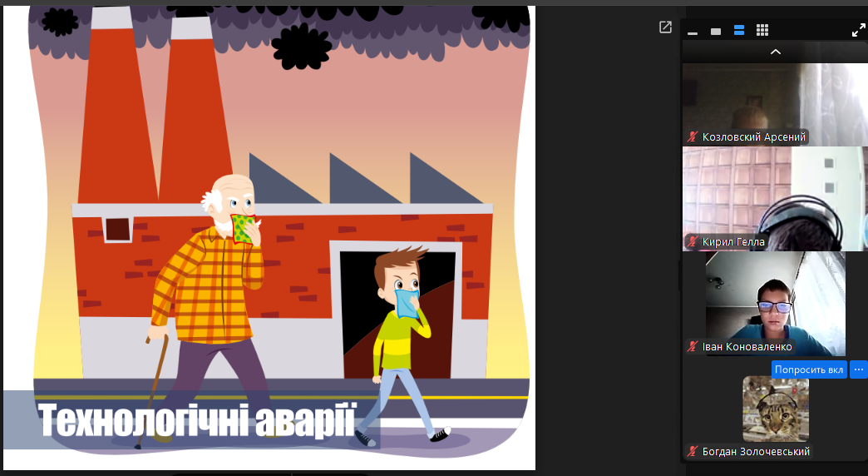Switch to minimized video panel view
868x476 pixels.
(693, 32)
